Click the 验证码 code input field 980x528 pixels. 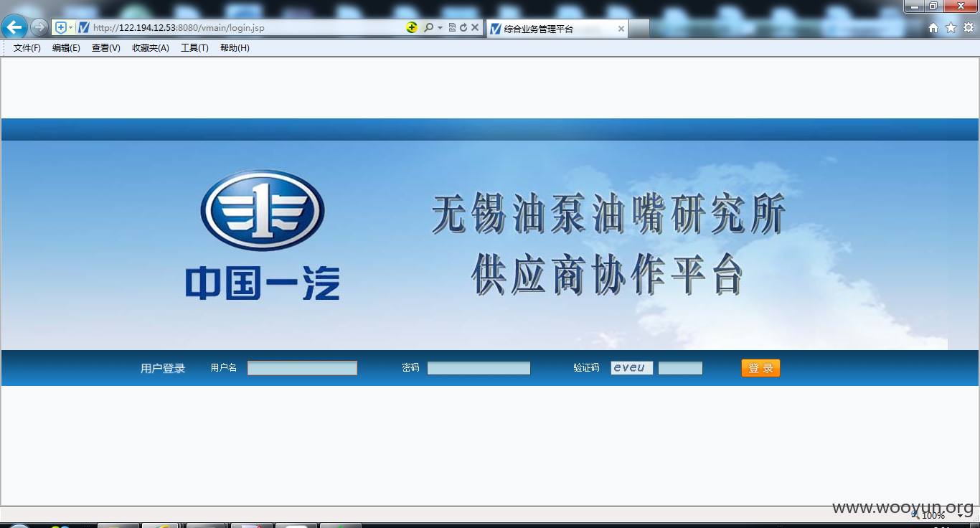[680, 368]
